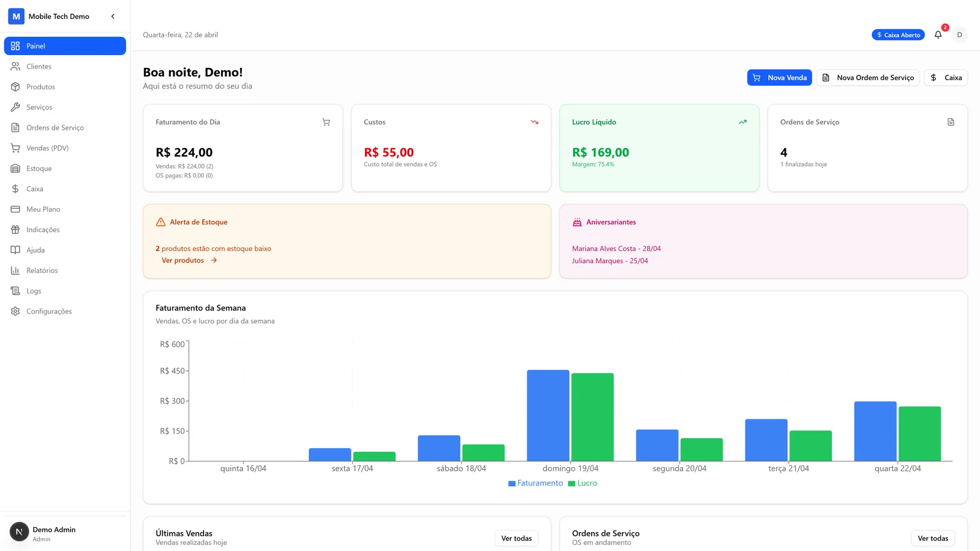Click the R$ 224,00 faturamento value
The width and height of the screenshot is (980, 551).
[184, 152]
